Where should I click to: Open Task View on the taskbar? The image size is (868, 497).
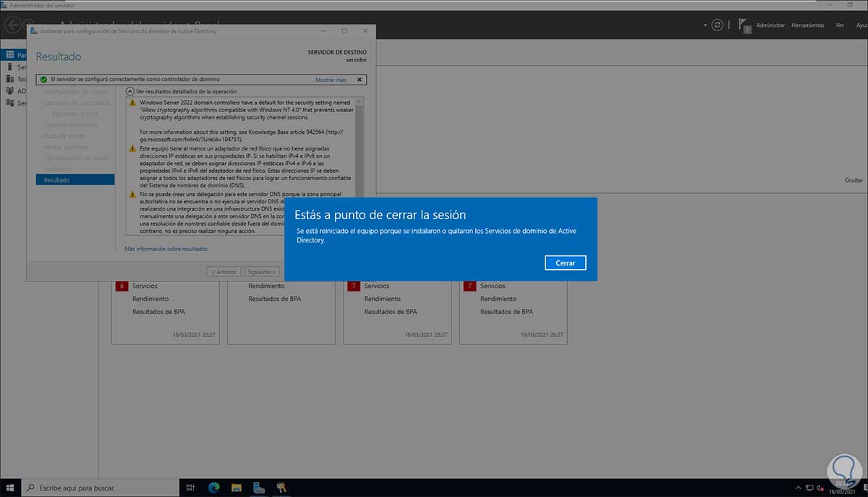(191, 487)
